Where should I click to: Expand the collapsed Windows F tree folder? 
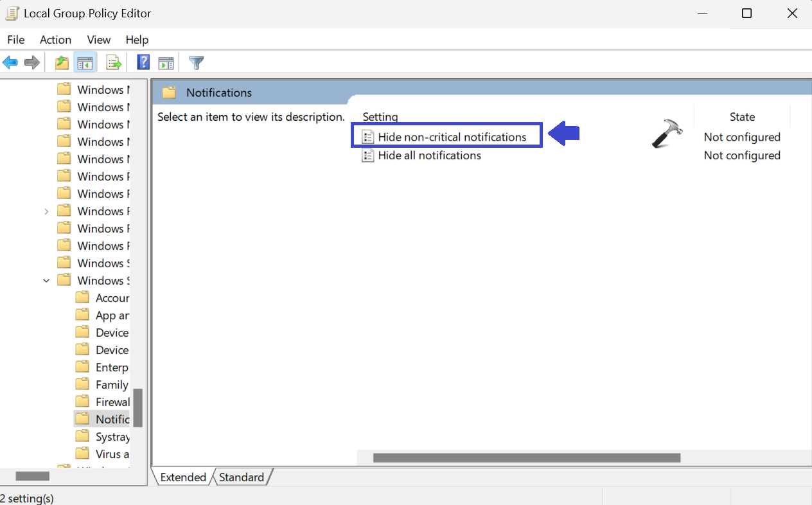46,211
